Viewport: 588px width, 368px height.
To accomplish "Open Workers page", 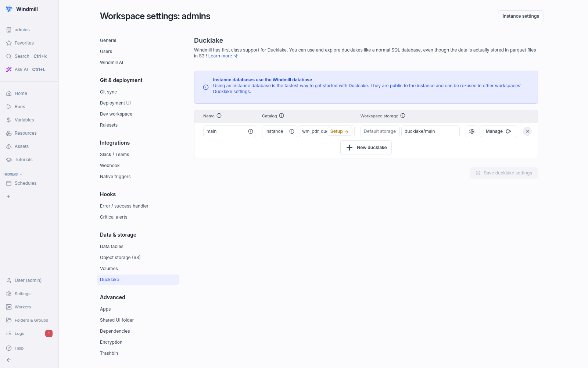I will pos(29,307).
